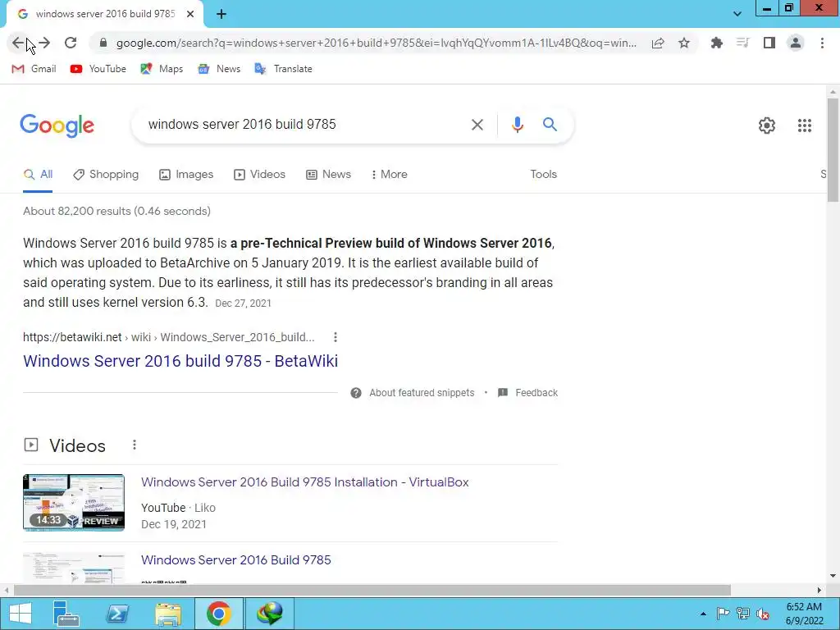
Task: Open News bookmark in bookmarks bar
Action: pyautogui.click(x=219, y=69)
